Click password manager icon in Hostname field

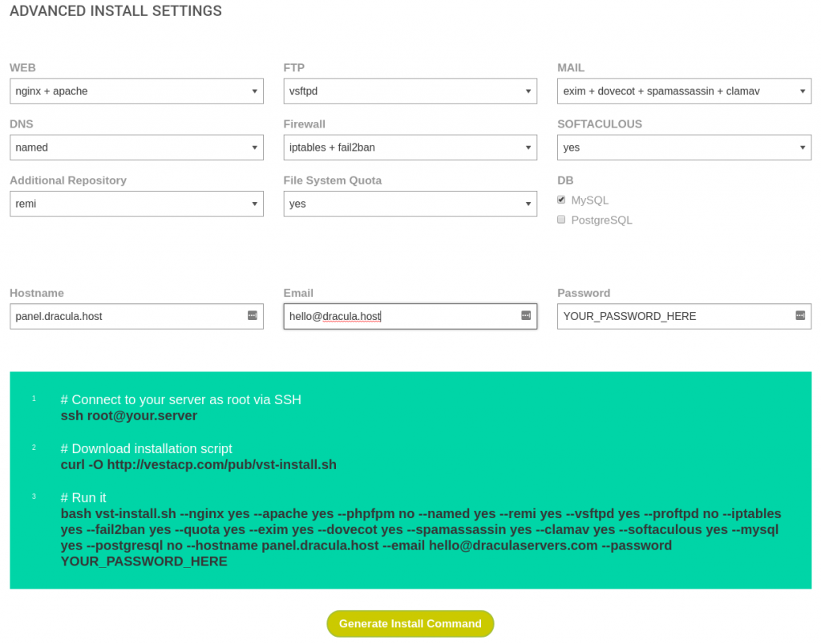coord(252,316)
